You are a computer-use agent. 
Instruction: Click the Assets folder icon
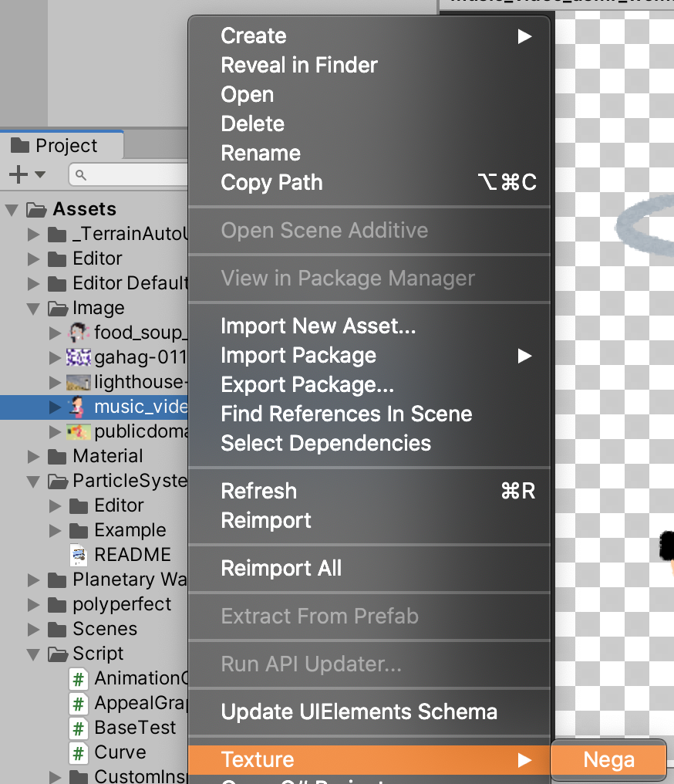(x=36, y=209)
